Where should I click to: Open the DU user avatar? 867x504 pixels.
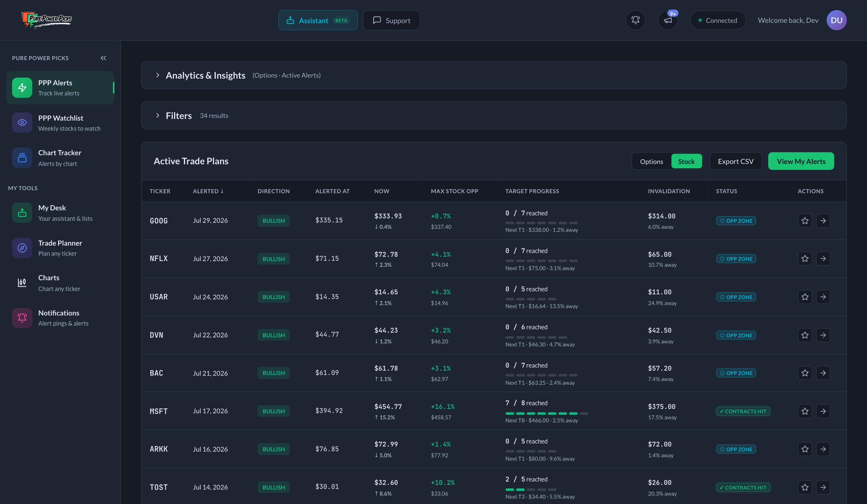point(836,20)
